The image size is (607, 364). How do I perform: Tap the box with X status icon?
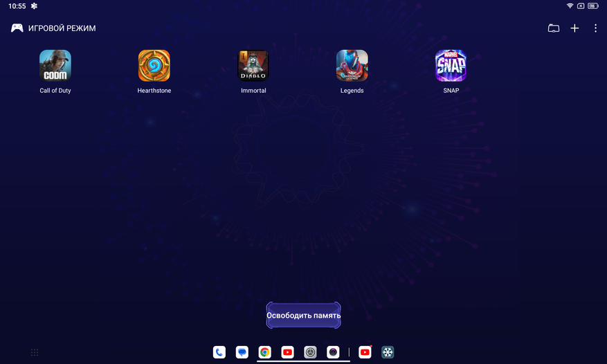[581, 6]
